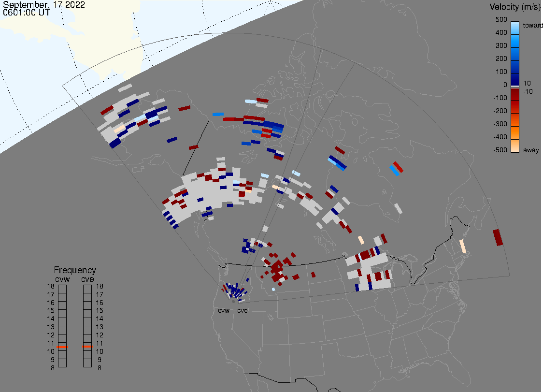Click the time stamp '0601:00 UT'
This screenshot has width=543, height=392.
pos(26,13)
